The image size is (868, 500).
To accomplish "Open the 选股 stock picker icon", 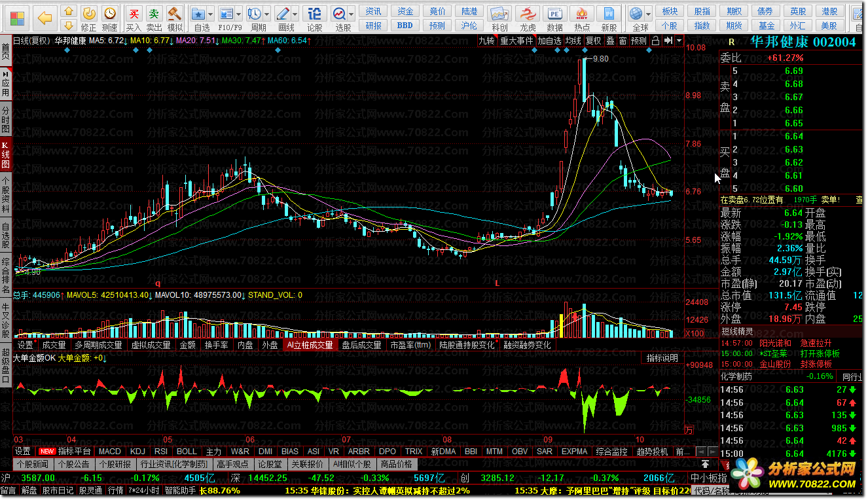I will point(339,14).
